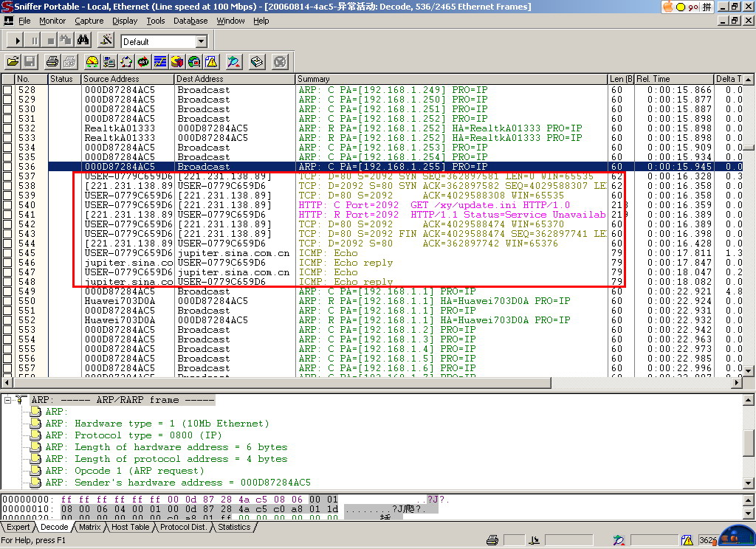
Task: Click the yellow warning alarm log icon
Action: coord(211,62)
